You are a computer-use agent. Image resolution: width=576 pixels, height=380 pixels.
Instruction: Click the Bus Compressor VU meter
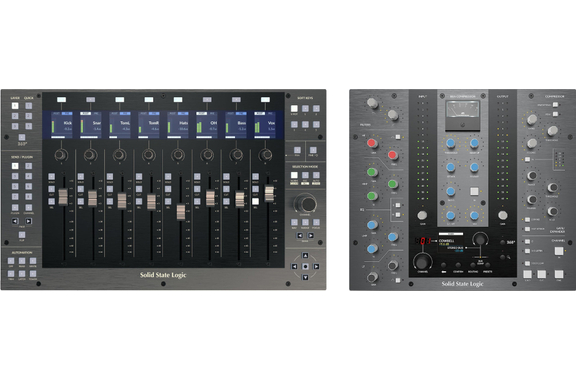462,115
